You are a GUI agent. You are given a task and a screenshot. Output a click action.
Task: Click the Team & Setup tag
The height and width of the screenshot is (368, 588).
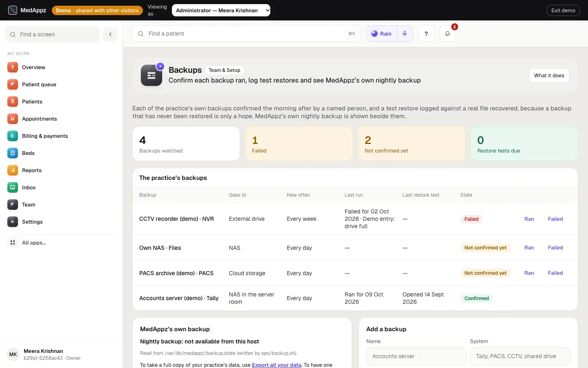225,70
